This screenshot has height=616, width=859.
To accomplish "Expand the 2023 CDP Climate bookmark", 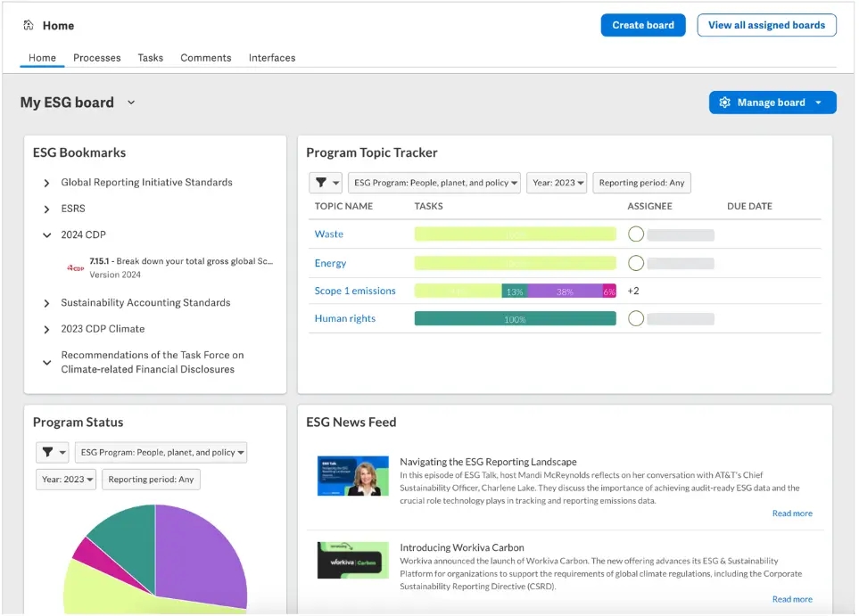I will tap(46, 330).
